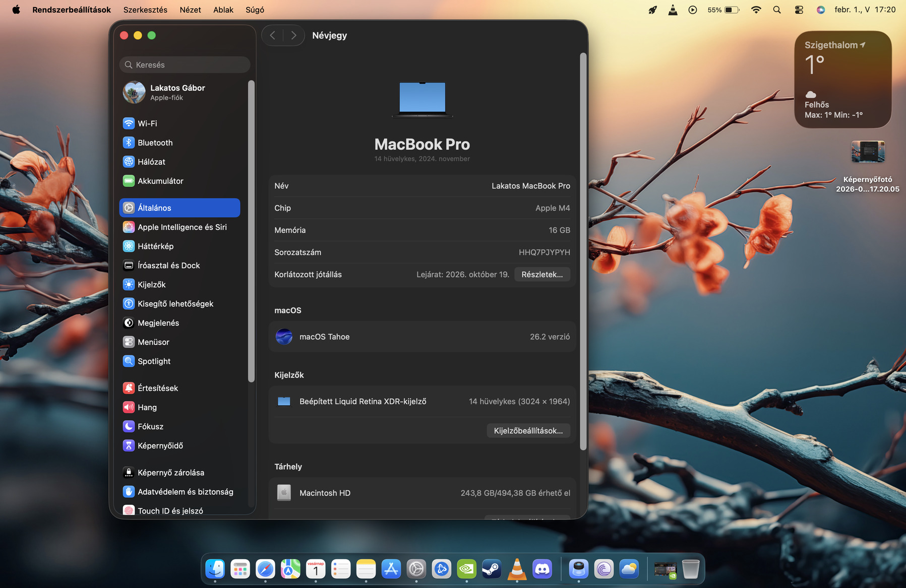Select Fókusz in the sidebar
The height and width of the screenshot is (588, 906).
click(179, 426)
